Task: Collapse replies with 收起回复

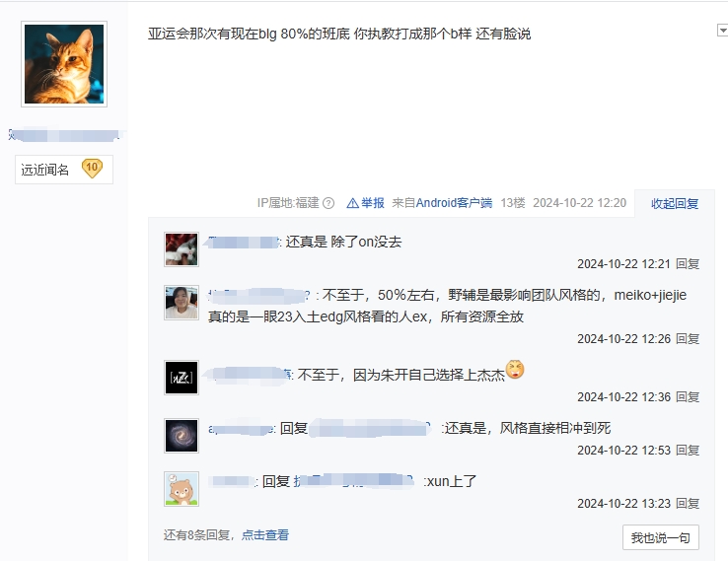Action: coord(675,204)
